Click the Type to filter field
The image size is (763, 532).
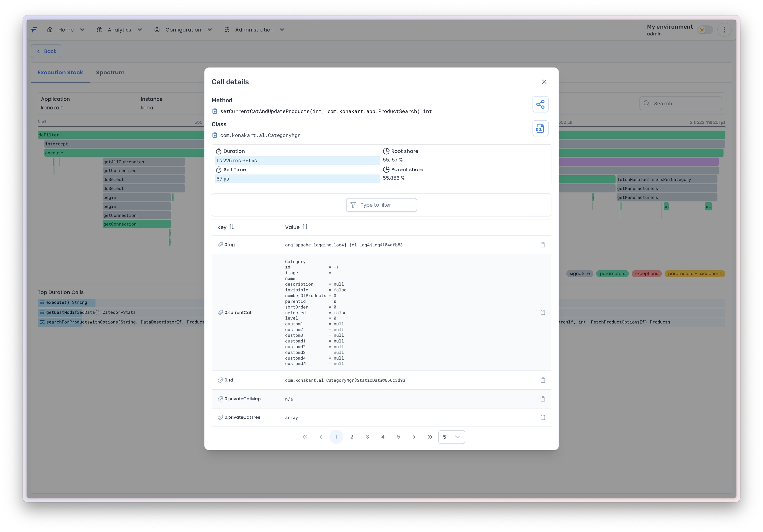[381, 205]
